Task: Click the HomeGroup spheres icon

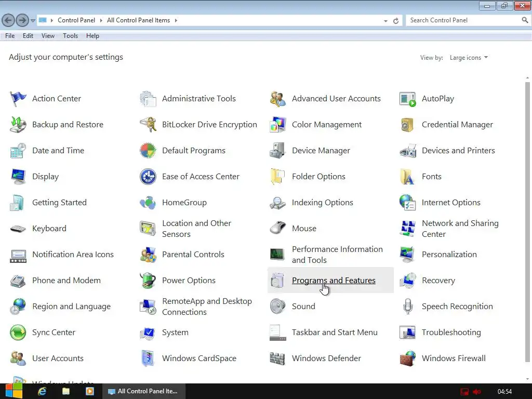Action: click(148, 203)
